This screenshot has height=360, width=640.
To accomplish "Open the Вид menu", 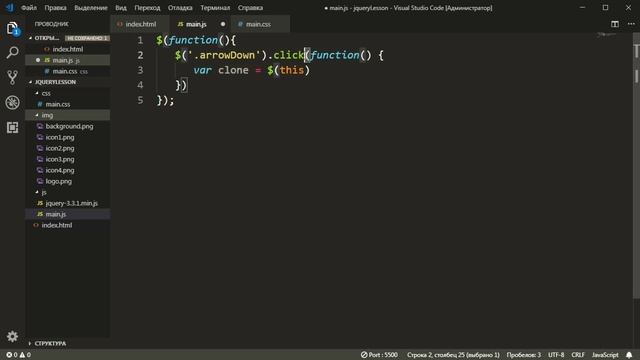I will point(121,8).
